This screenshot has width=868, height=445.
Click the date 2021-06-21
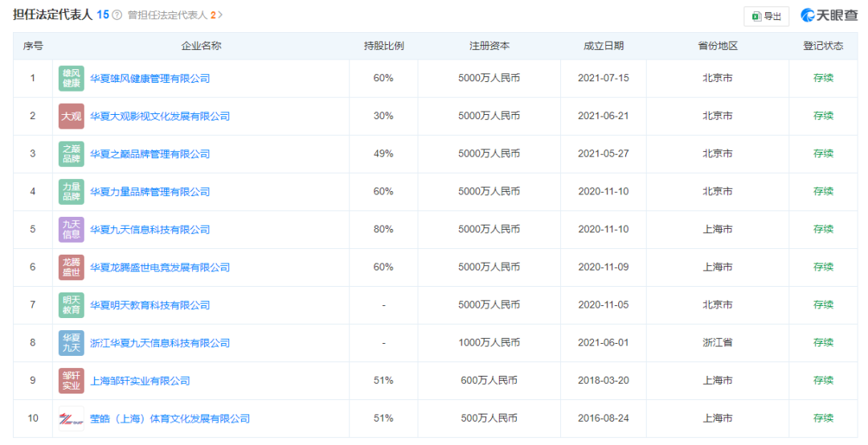click(x=604, y=116)
